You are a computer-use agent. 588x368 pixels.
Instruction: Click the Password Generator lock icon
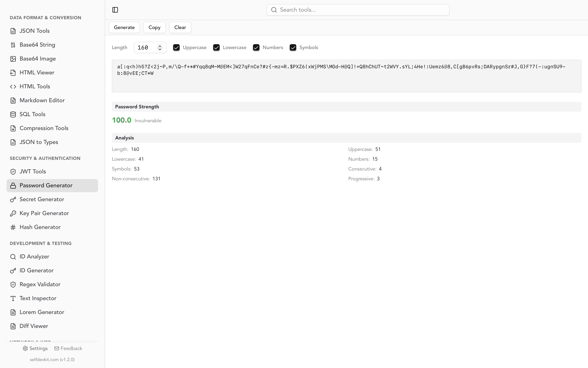click(x=13, y=185)
